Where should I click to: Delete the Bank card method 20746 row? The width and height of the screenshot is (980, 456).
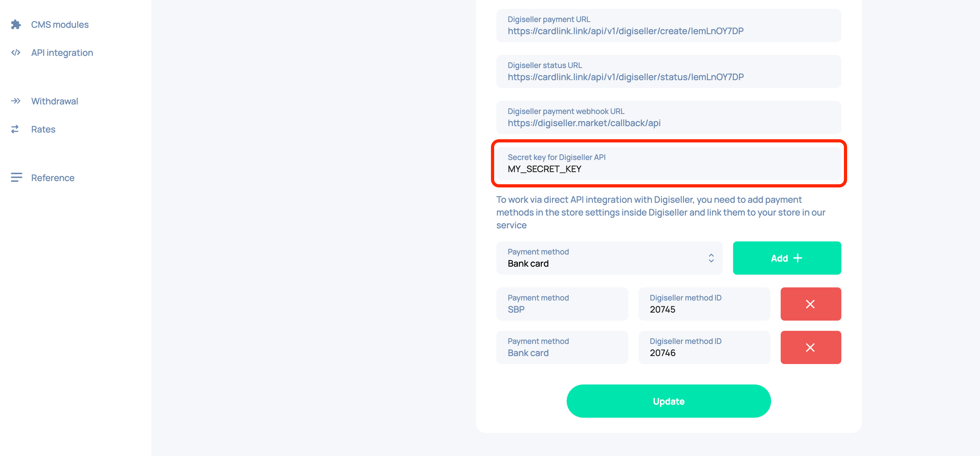810,347
